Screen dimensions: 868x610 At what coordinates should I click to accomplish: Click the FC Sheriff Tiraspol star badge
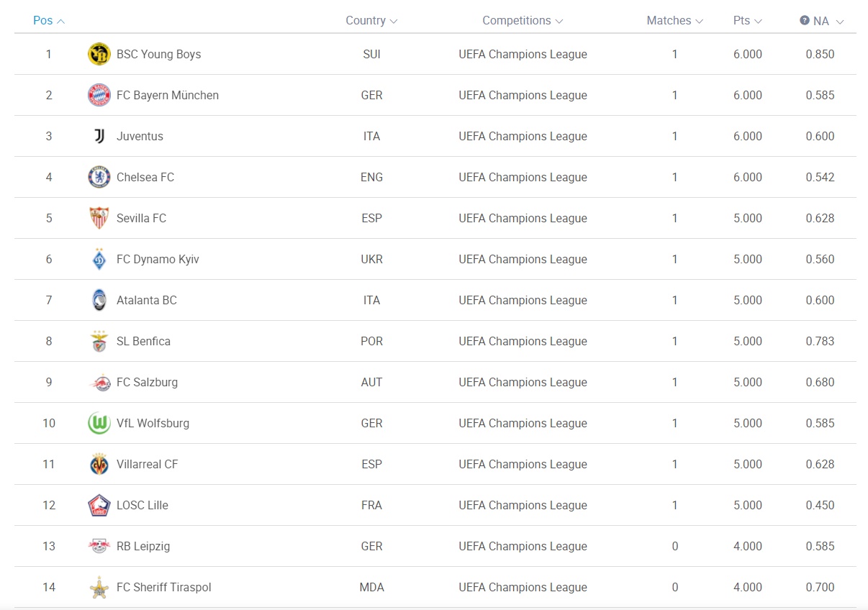coord(99,587)
